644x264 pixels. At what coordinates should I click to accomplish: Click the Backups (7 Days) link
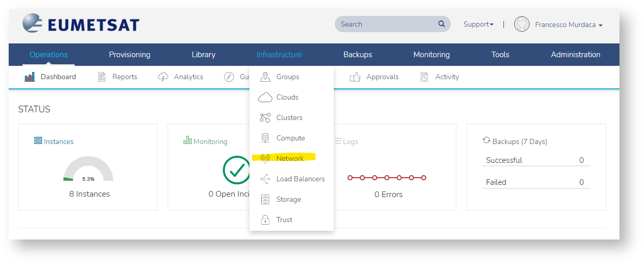tap(519, 141)
